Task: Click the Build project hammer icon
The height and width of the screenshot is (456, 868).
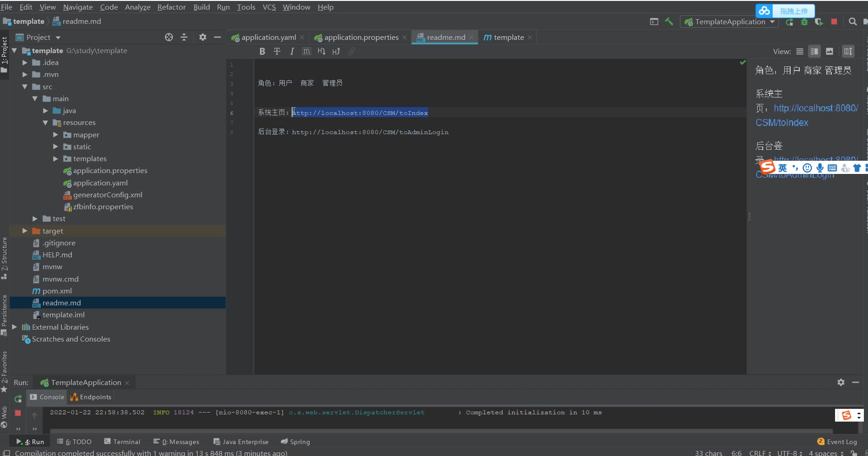Action: (669, 22)
